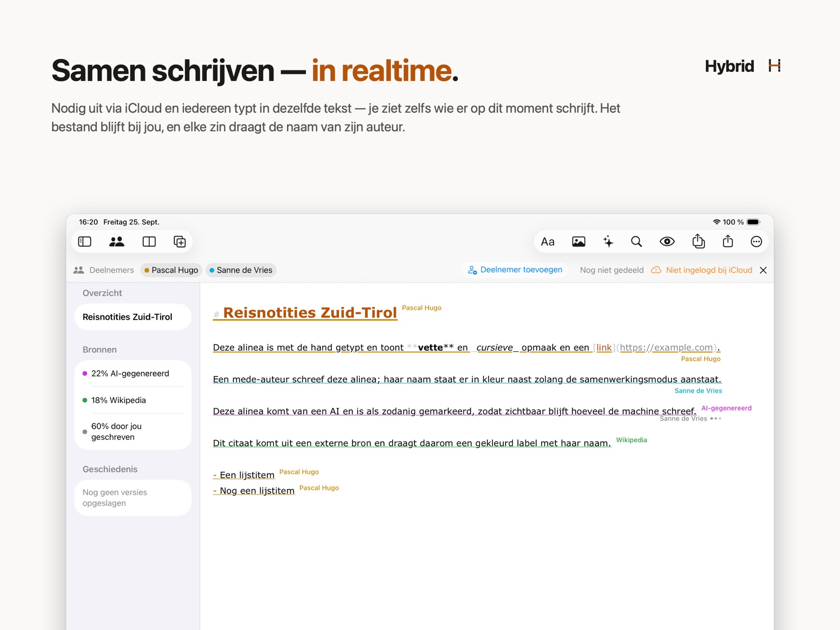
Task: Click the Nog een lijstitem line
Action: click(254, 491)
